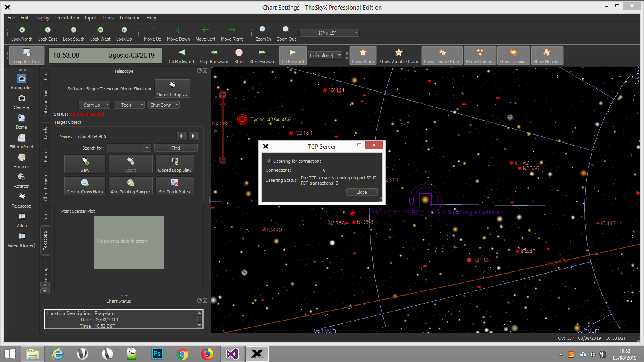
Task: Toggle Show Clusters display
Action: 480,56
